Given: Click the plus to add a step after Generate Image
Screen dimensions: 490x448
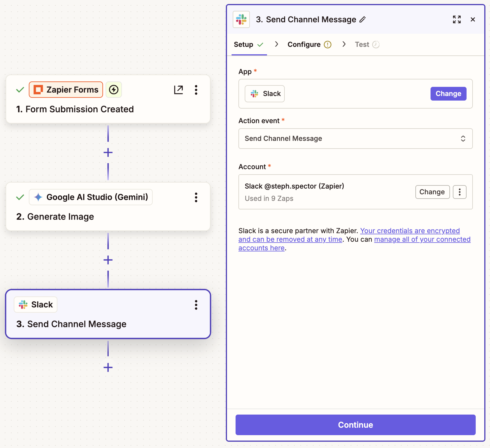Looking at the screenshot, I should [x=108, y=260].
